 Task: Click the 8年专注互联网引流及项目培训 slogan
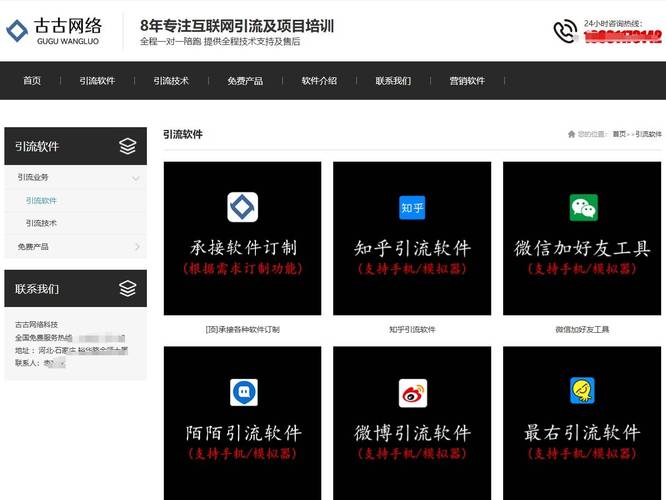pos(237,25)
